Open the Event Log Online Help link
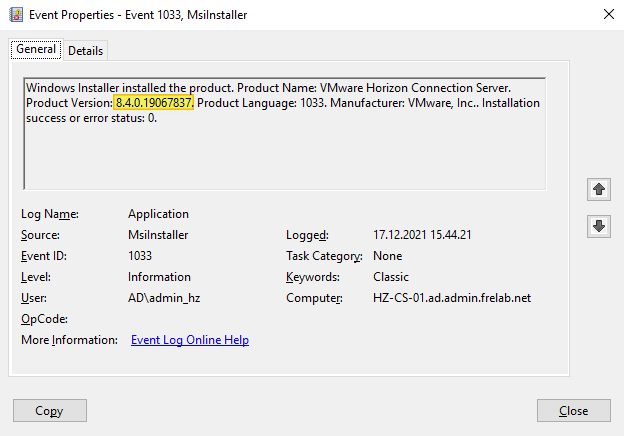The image size is (624, 436). click(190, 340)
